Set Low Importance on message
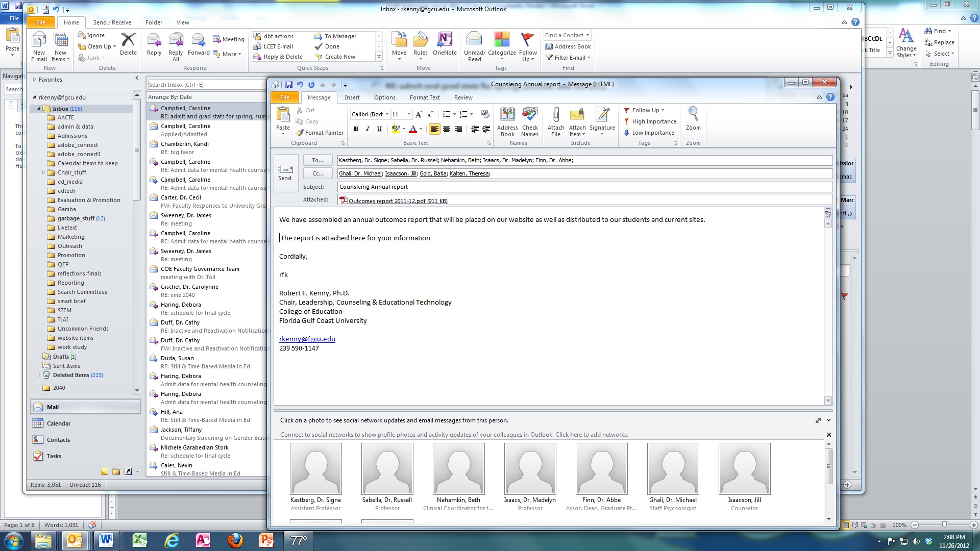The width and height of the screenshot is (980, 551). [x=649, y=133]
